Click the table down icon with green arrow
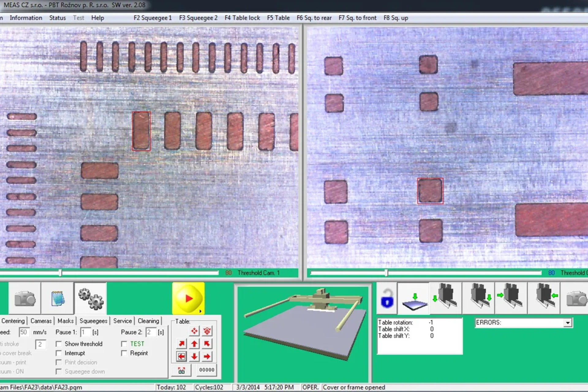The image size is (588, 392). click(414, 298)
